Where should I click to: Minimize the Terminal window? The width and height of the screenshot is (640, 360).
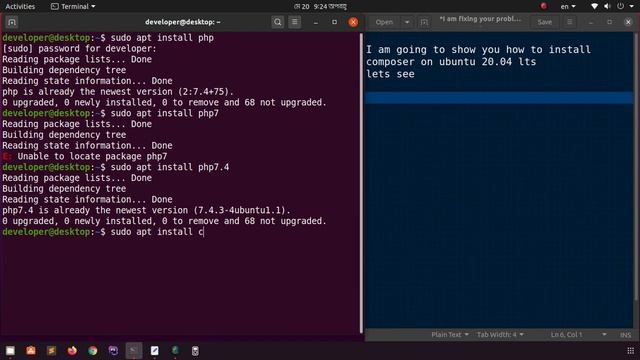(x=316, y=22)
